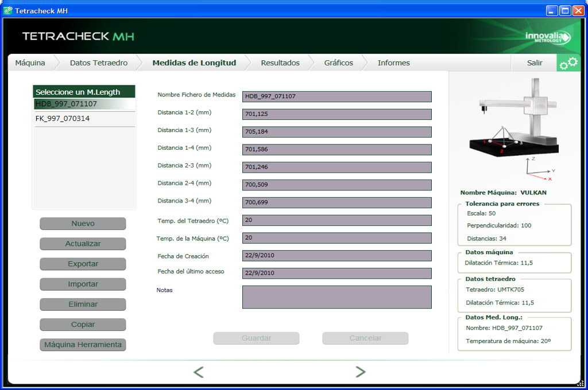
Task: Go to the Resultados tab
Action: pyautogui.click(x=280, y=63)
